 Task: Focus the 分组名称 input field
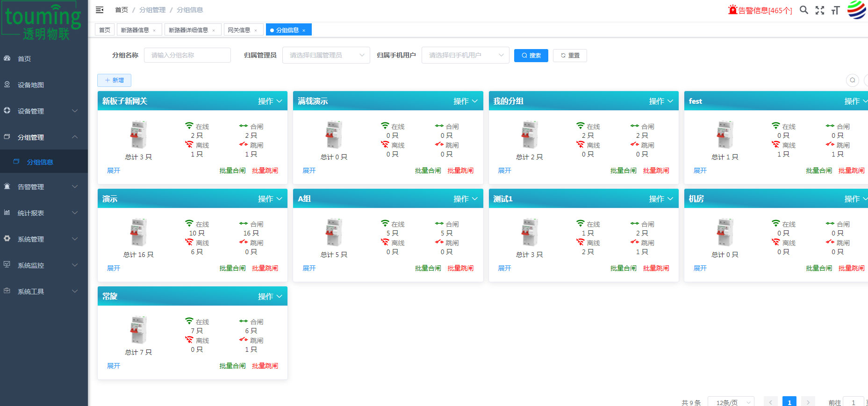[187, 55]
